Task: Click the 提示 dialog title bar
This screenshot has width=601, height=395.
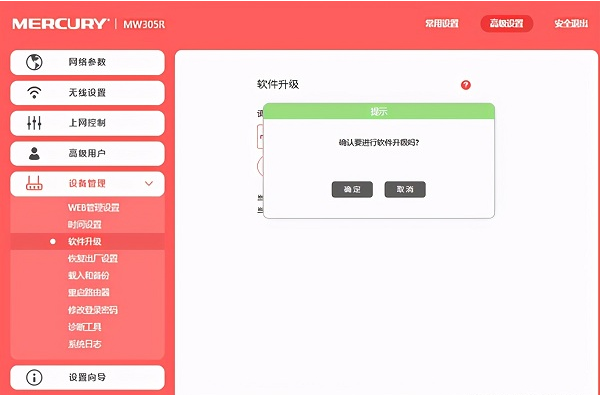Action: (379, 111)
